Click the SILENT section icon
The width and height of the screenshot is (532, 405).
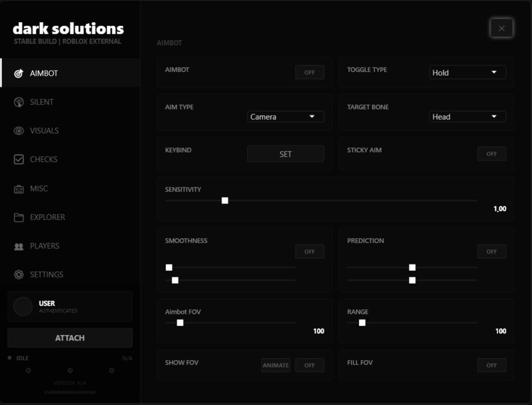[x=18, y=102]
